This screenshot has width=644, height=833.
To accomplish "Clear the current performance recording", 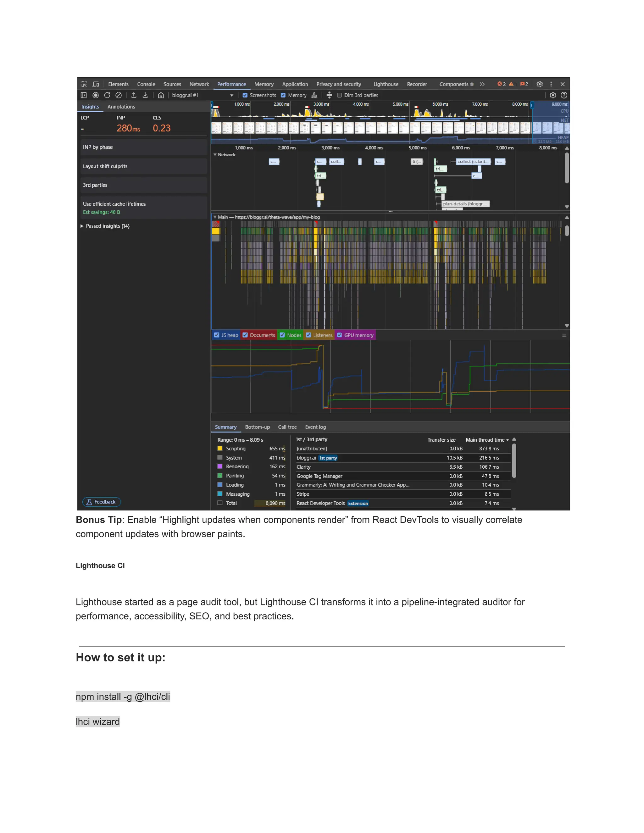I will point(119,95).
